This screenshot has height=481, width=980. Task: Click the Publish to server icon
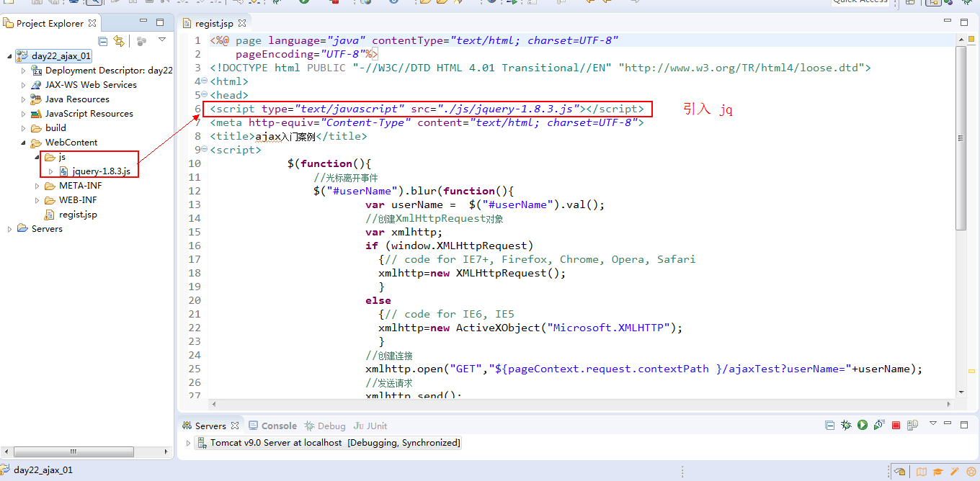[x=912, y=426]
